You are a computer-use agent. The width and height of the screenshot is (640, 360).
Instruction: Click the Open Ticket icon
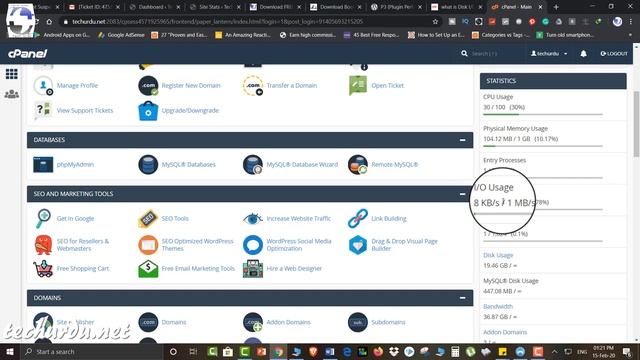358,86
